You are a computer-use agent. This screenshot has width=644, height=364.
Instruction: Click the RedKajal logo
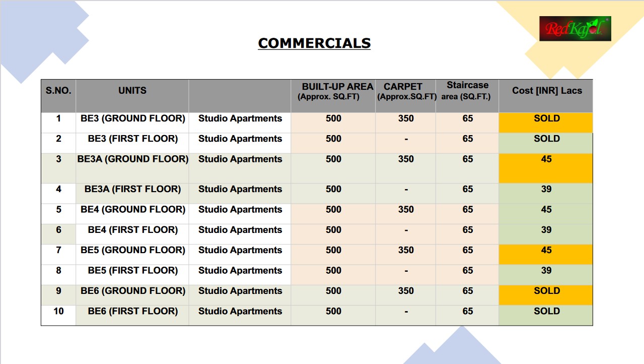point(575,29)
